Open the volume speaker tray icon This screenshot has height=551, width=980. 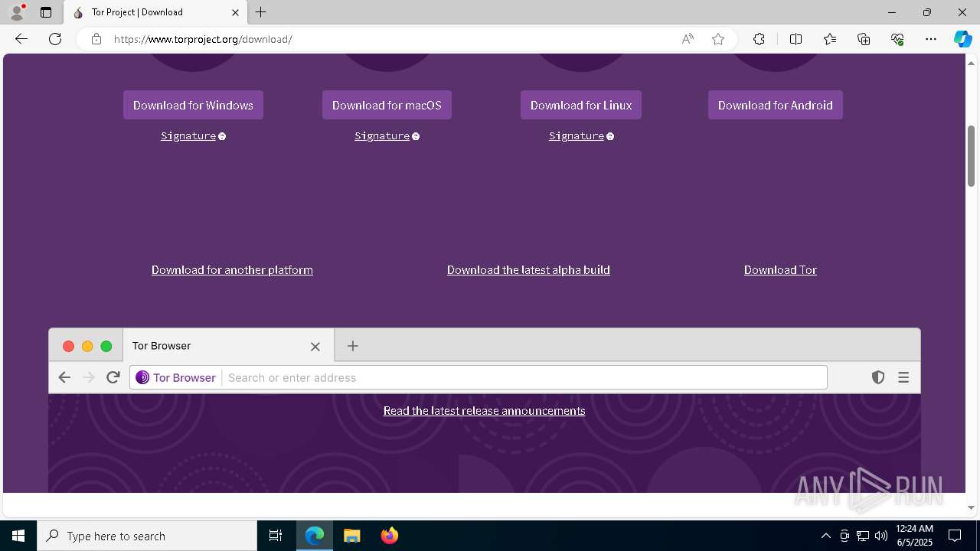[x=881, y=536]
